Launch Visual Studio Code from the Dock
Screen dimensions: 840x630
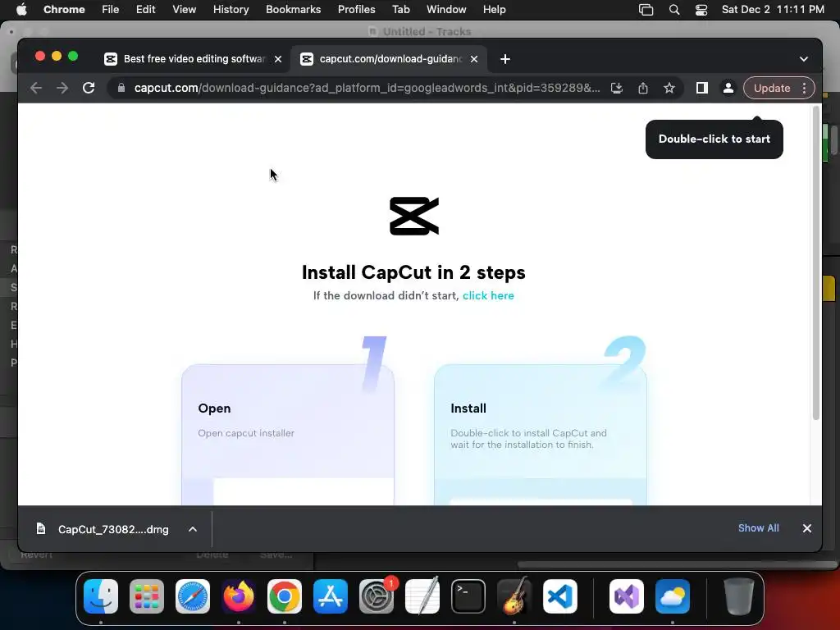pos(560,596)
